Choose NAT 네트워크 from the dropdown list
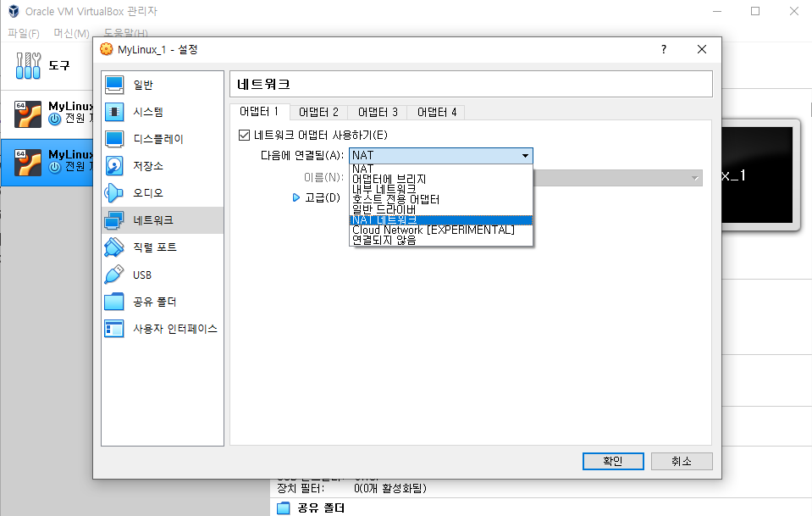Screen dimensions: 812x516 coord(389,220)
